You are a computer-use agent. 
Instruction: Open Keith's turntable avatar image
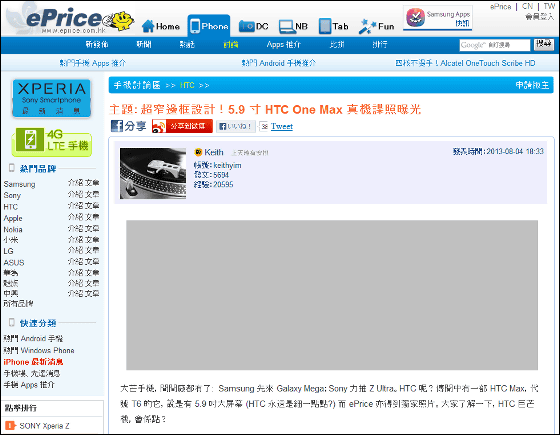coord(153,174)
